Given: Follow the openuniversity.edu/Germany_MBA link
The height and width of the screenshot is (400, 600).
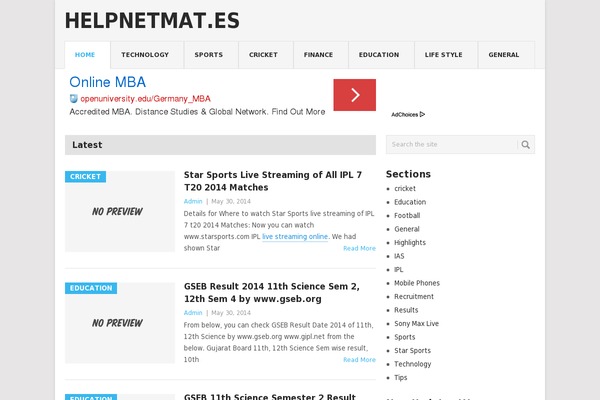Looking at the screenshot, I should coord(145,99).
